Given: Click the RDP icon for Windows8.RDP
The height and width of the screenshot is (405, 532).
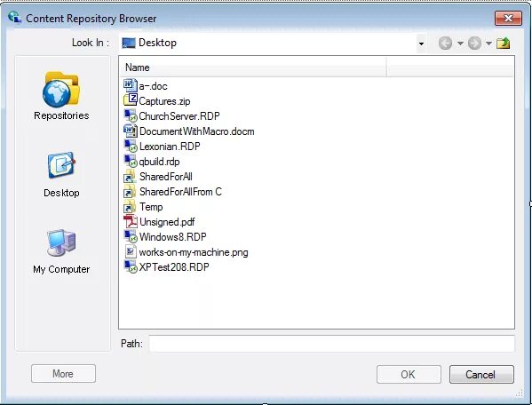Looking at the screenshot, I should tap(131, 236).
